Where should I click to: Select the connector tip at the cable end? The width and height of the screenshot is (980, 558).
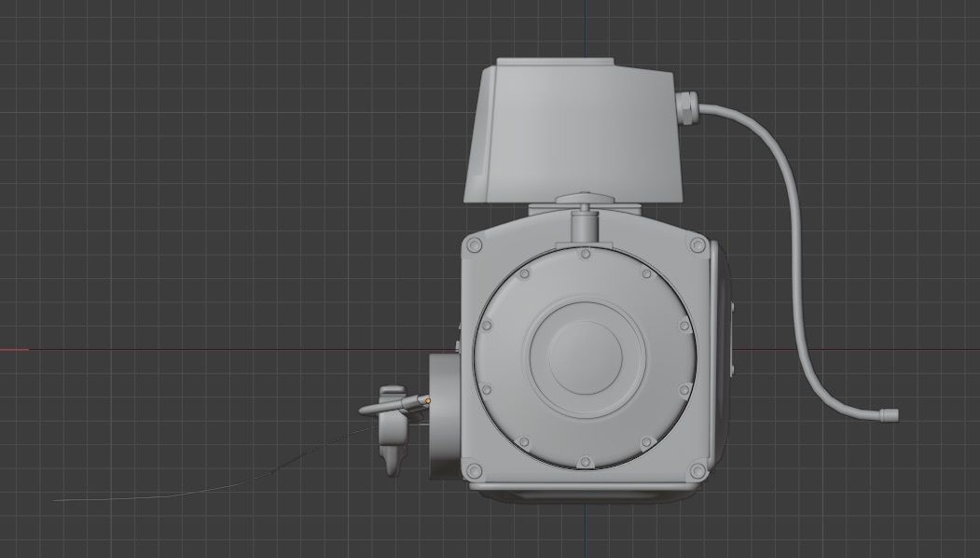coord(889,414)
